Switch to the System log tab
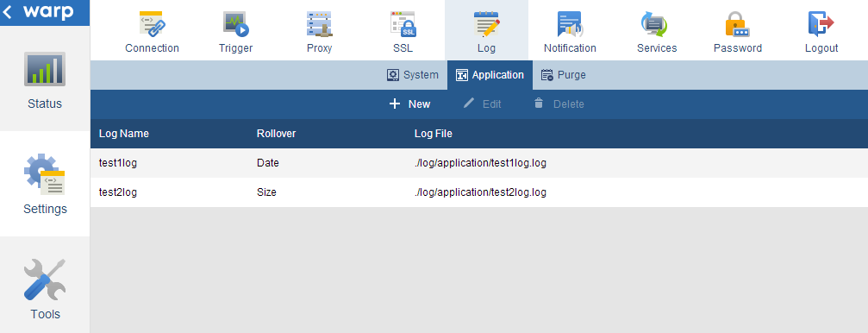868x333 pixels. coord(412,75)
